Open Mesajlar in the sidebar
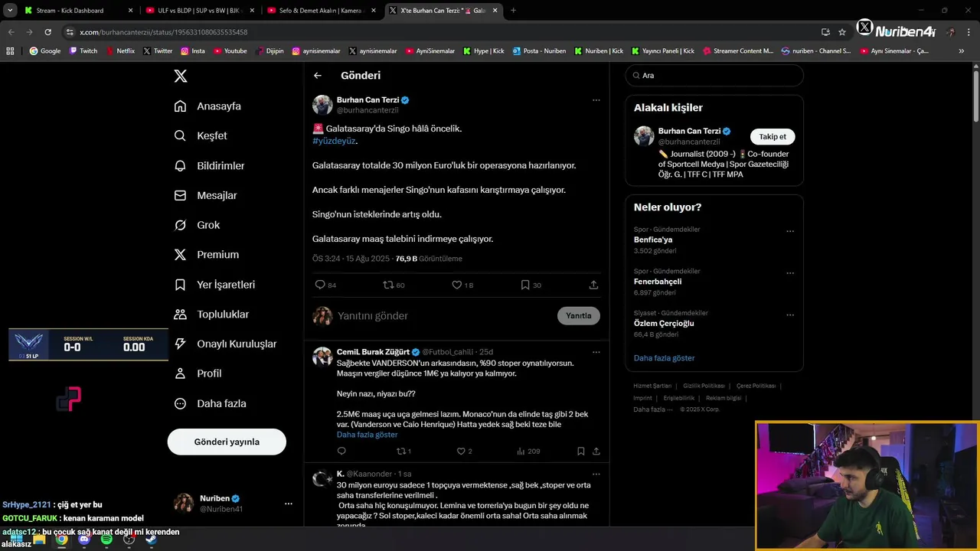This screenshot has width=980, height=551. click(x=205, y=195)
